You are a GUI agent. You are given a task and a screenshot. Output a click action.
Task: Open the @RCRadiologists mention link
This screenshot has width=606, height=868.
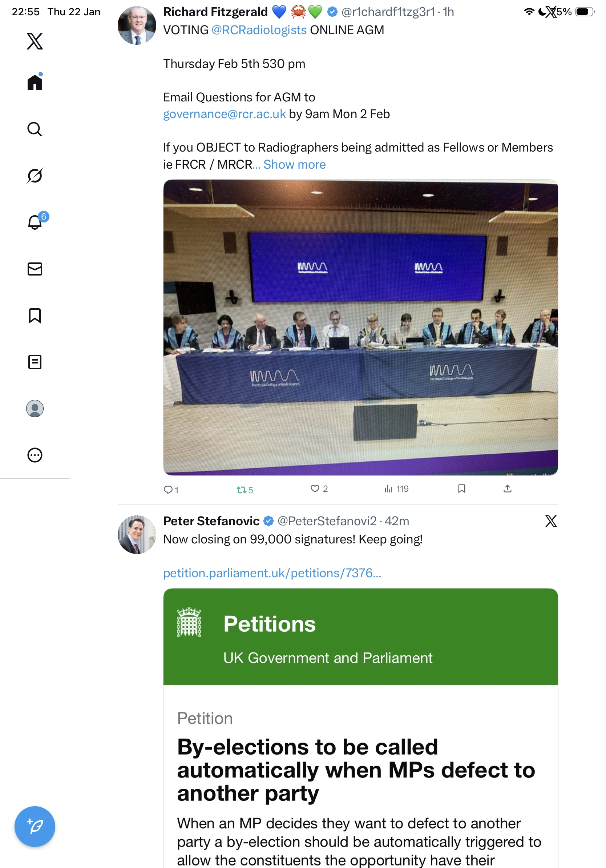(x=259, y=30)
